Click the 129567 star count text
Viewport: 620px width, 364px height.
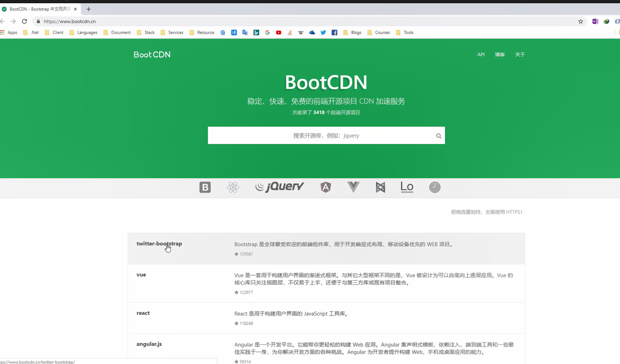tap(246, 254)
